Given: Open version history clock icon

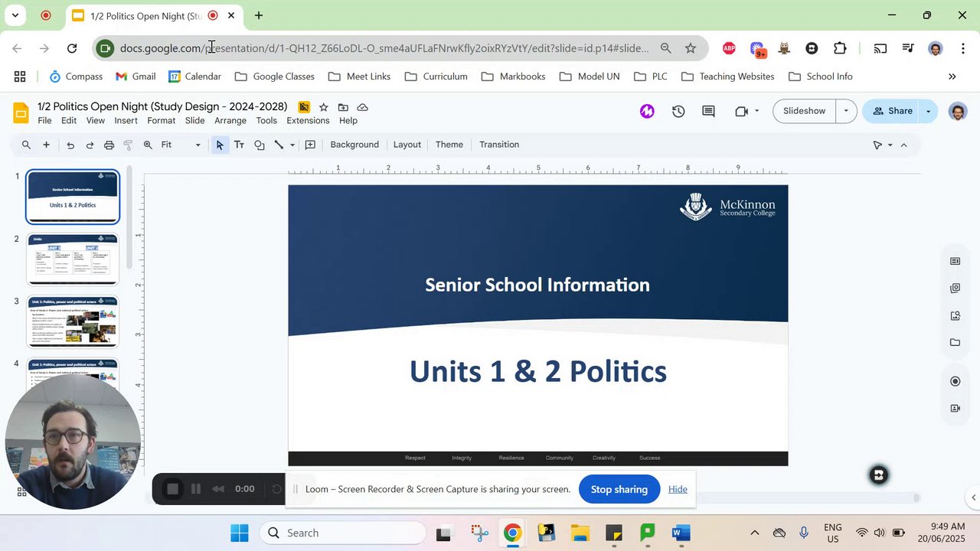Looking at the screenshot, I should 678,111.
